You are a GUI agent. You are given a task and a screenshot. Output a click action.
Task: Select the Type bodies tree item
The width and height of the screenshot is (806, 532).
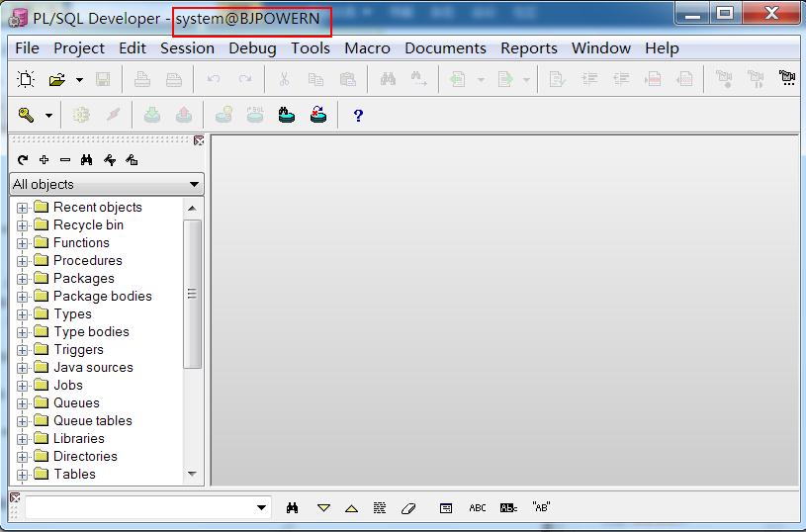tap(92, 331)
